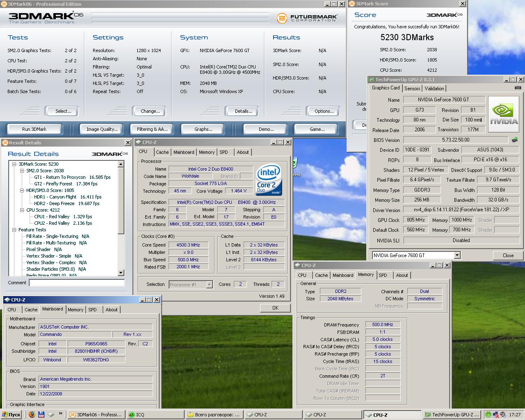Image resolution: width=525 pixels, height=420 pixels.
Task: Click the P965/G965 chipset value
Action: [96, 344]
